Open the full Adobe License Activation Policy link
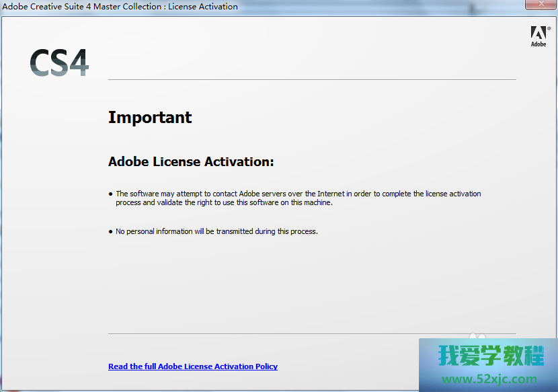Screen dimensions: 558x392 (193, 366)
